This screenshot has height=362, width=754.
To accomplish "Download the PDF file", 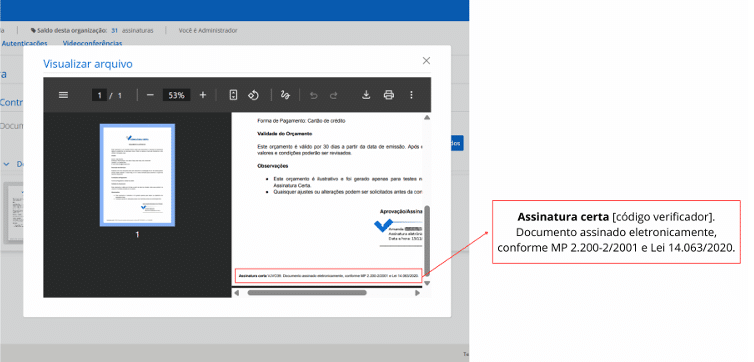I will click(366, 95).
